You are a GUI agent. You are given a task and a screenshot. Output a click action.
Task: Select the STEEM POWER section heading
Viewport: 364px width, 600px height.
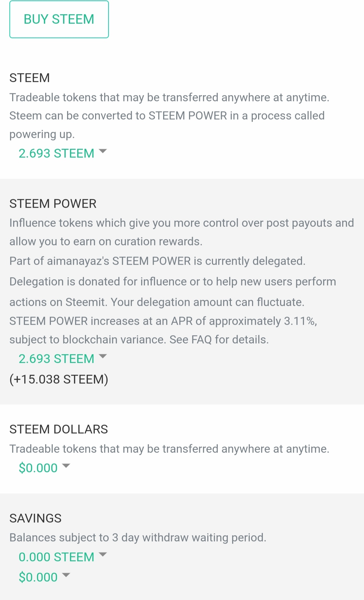point(53,204)
